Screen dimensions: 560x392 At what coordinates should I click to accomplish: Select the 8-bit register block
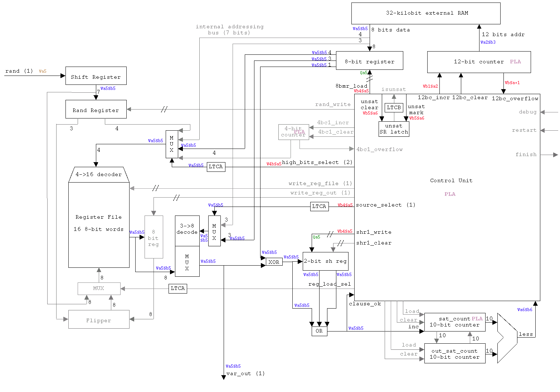(x=369, y=61)
